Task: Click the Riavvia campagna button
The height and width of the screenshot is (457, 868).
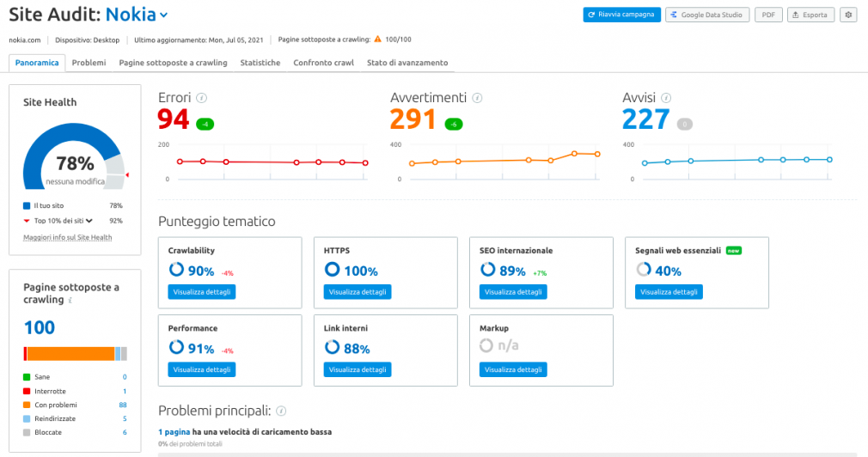Action: tap(621, 15)
